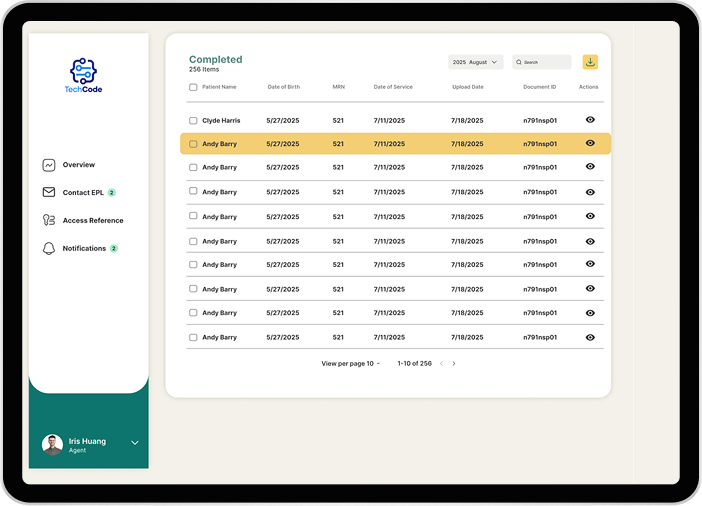Toggle the select-all checkbox in table header
Viewport: 702px width, 506px height.
[x=193, y=87]
